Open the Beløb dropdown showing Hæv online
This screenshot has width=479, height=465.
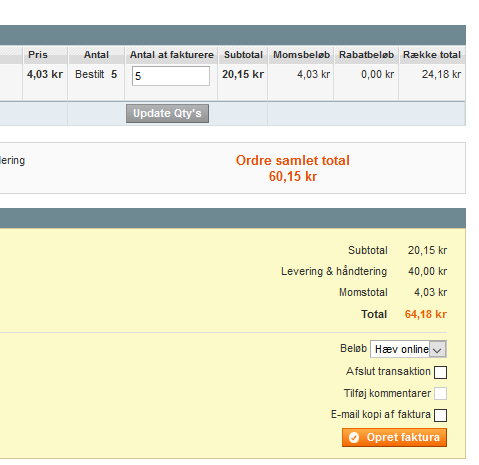point(408,349)
